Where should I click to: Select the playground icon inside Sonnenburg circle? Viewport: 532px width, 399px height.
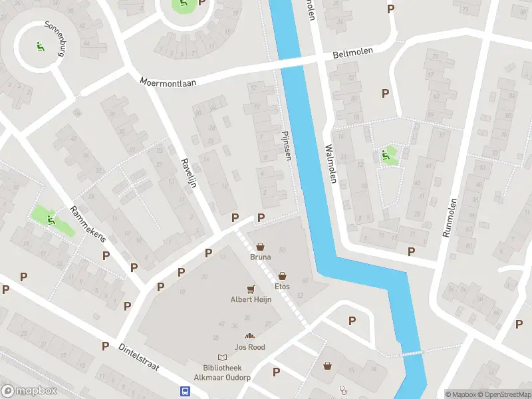point(41,47)
